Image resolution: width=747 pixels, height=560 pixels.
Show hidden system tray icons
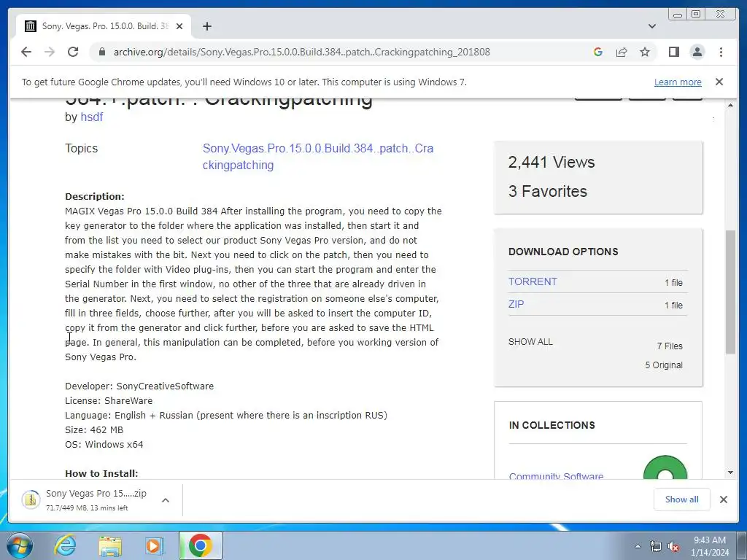tap(638, 546)
